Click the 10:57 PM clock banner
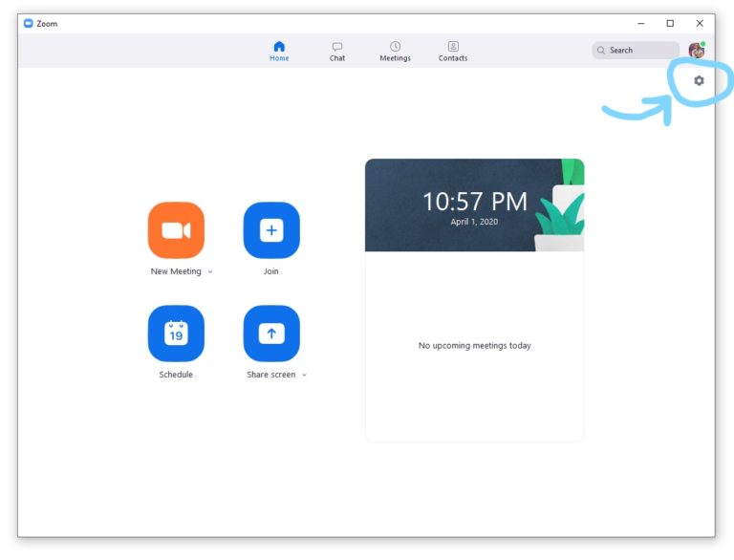Screen dimensions: 734x560 coord(474,205)
